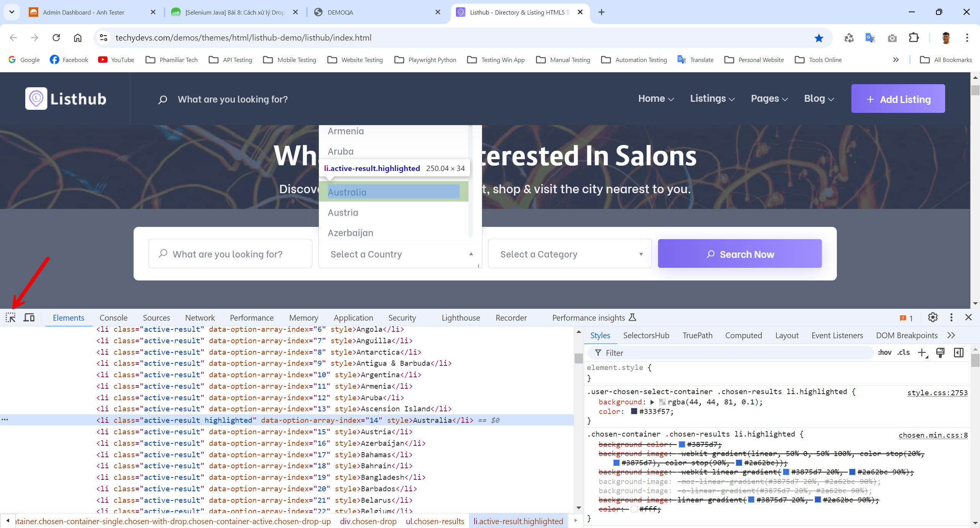The width and height of the screenshot is (980, 528).
Task: Select the Austria li node in Elements tree
Action: (254, 432)
